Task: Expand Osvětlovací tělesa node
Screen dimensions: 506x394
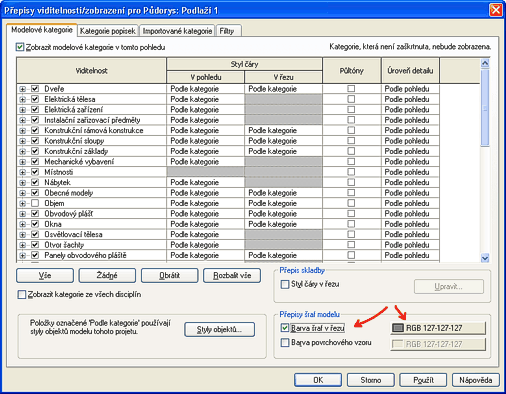Action: pos(22,234)
